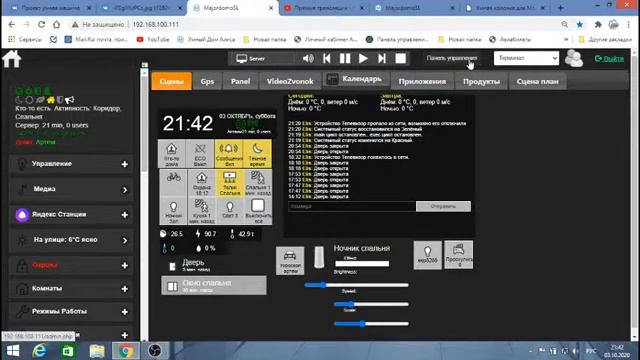Switch to the Сцены tab
Image resolution: width=640 pixels, height=360 pixels.
point(171,81)
